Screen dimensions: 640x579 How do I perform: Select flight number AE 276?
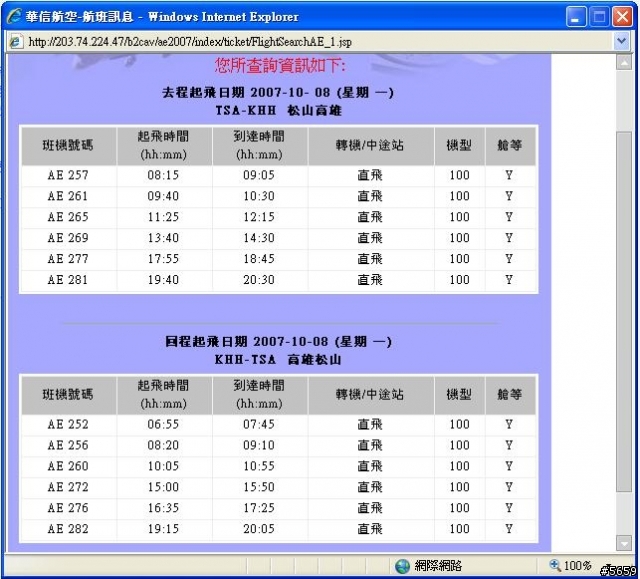[x=68, y=508]
